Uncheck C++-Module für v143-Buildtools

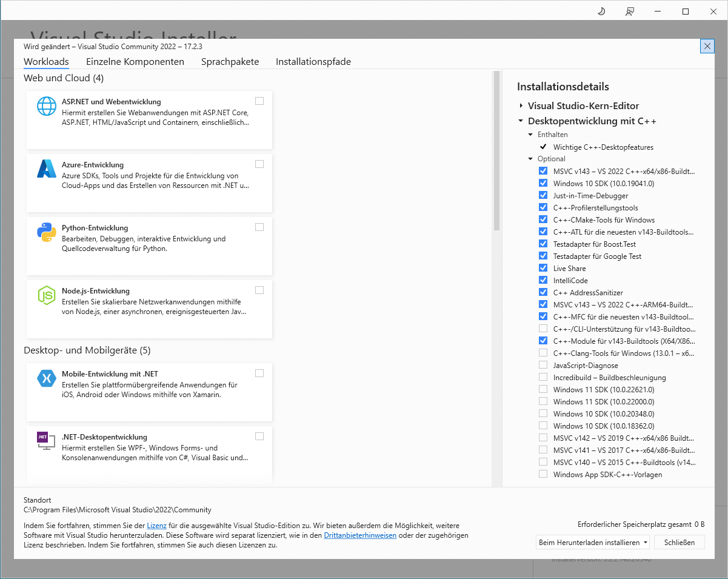543,341
